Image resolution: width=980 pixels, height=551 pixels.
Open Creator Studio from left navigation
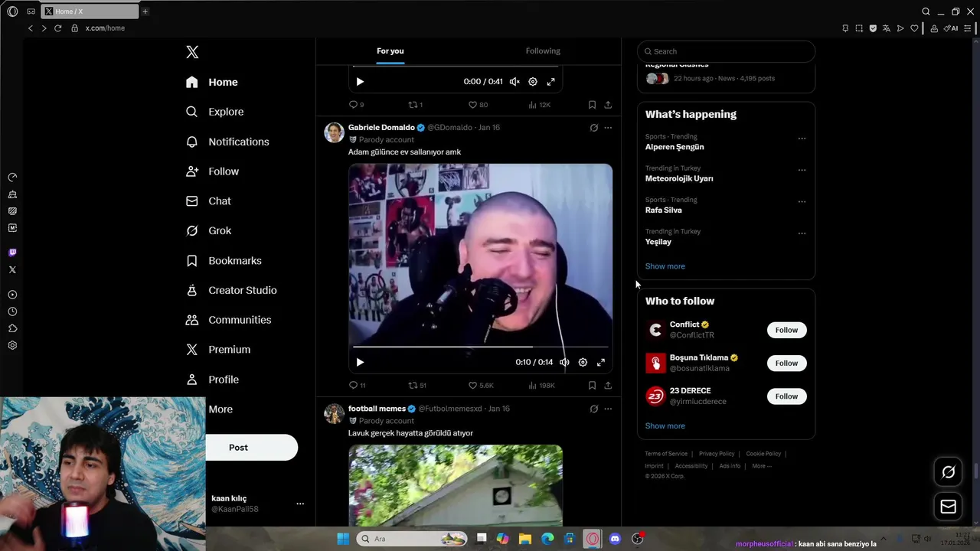232,290
